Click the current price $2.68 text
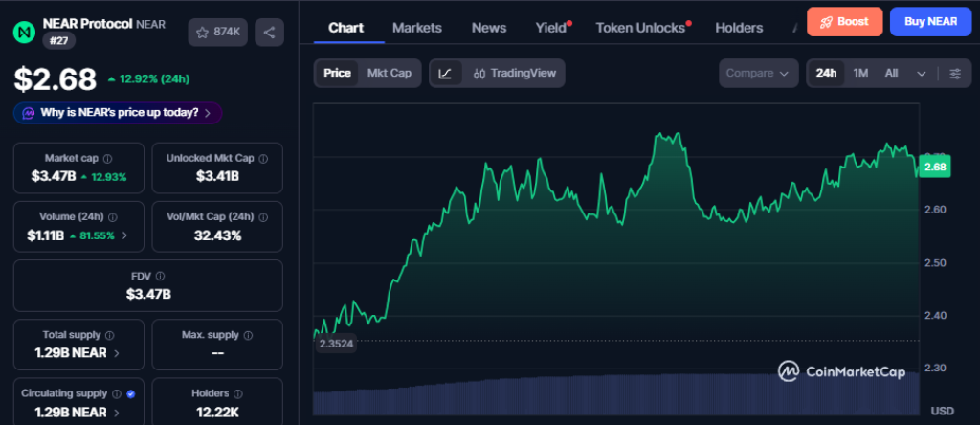The image size is (980, 425). 56,79
